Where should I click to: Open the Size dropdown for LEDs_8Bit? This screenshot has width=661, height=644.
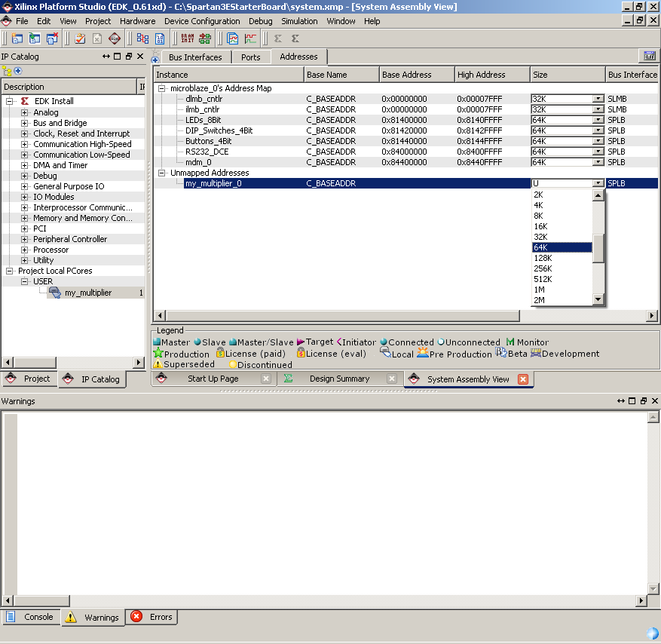598,120
